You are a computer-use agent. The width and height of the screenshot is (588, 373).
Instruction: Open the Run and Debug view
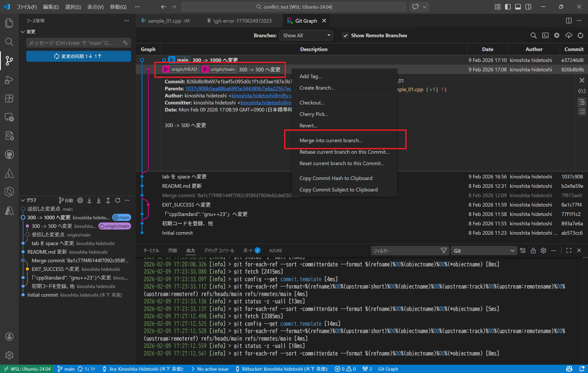pos(9,79)
